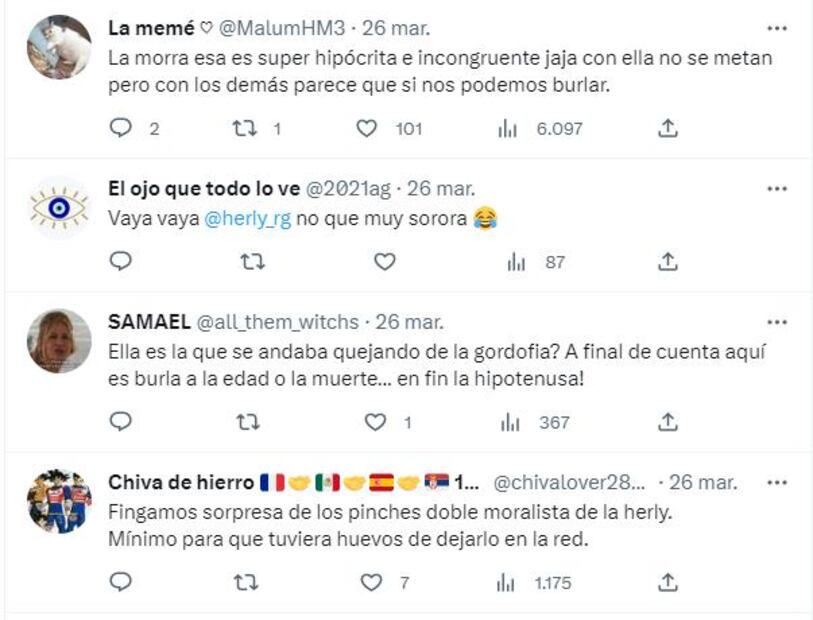Open Chiva de hierro's profile name link
The width and height of the screenshot is (813, 620).
[180, 483]
